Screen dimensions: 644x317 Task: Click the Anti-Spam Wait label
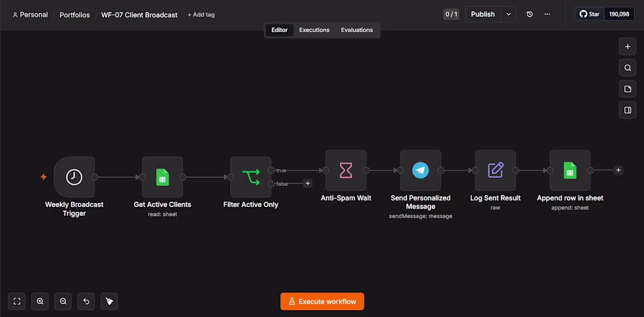[x=346, y=198]
